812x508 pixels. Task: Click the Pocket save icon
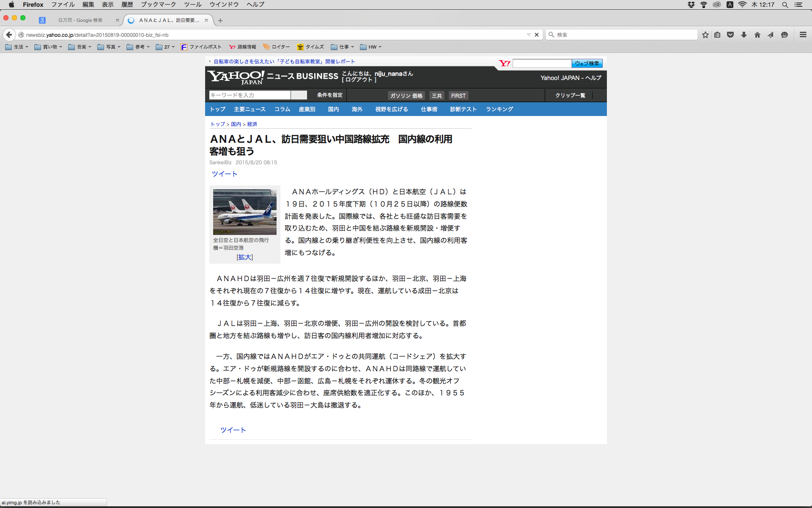point(730,35)
